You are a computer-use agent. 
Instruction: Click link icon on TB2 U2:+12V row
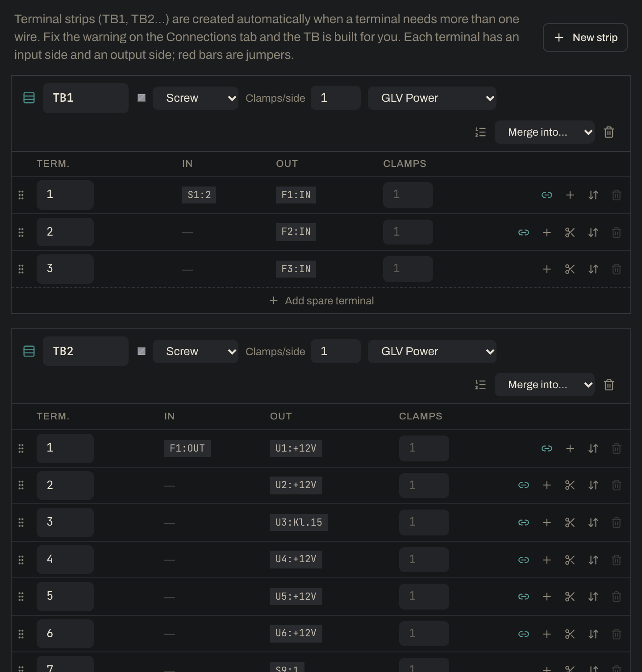[x=524, y=485]
